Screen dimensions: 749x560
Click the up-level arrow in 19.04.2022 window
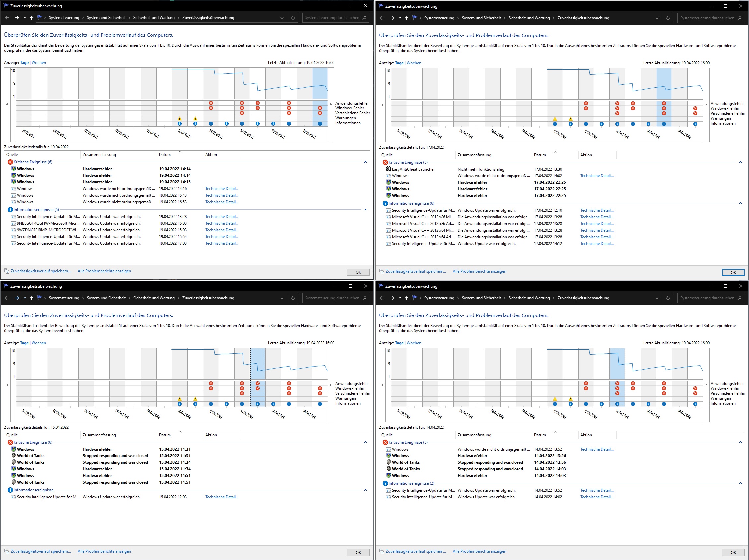point(32,18)
